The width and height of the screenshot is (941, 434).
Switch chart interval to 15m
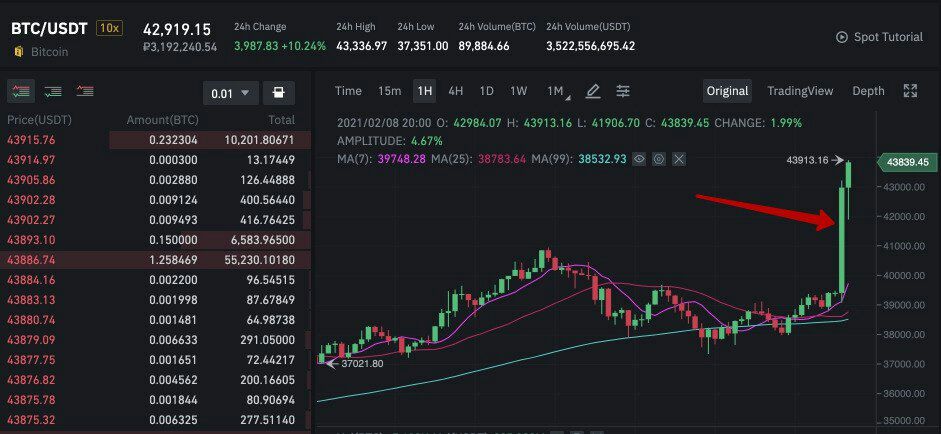(389, 91)
